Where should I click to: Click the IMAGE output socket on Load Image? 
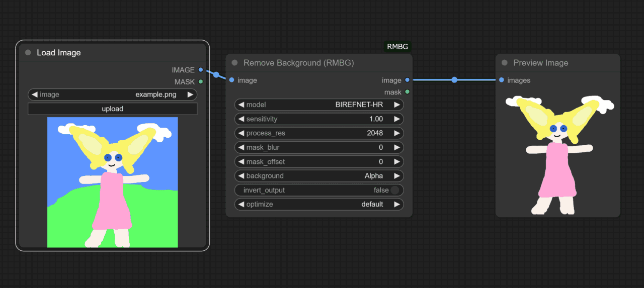(201, 70)
